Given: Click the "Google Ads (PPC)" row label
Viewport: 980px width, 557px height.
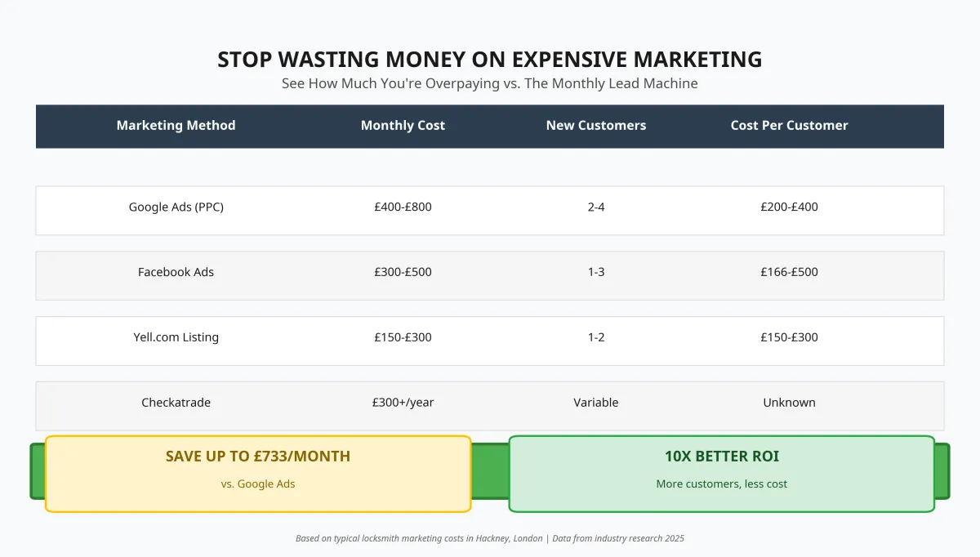Looking at the screenshot, I should [x=176, y=207].
